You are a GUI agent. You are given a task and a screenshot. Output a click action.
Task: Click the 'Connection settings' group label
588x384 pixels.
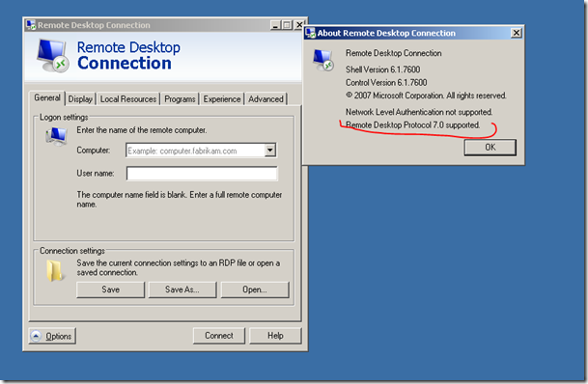(x=72, y=251)
